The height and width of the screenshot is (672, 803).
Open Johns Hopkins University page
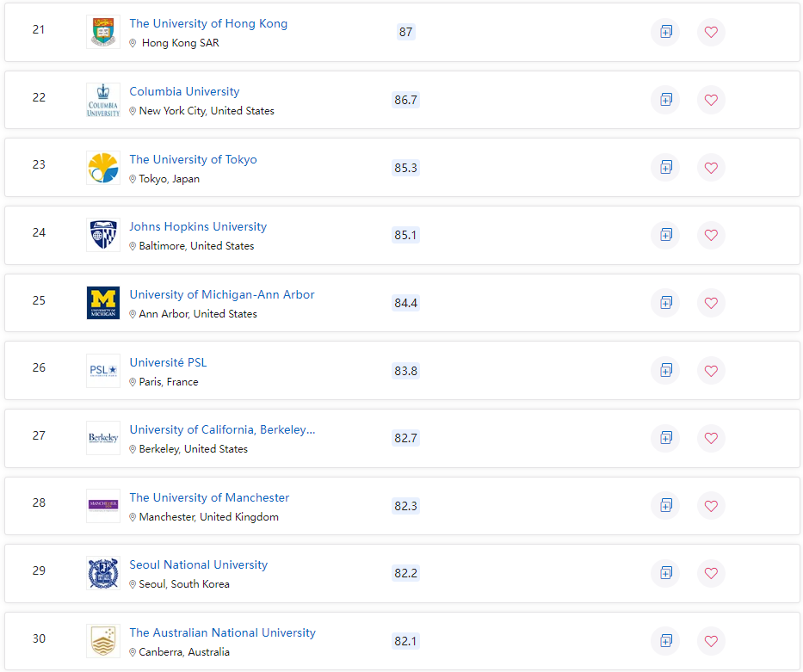coord(198,226)
